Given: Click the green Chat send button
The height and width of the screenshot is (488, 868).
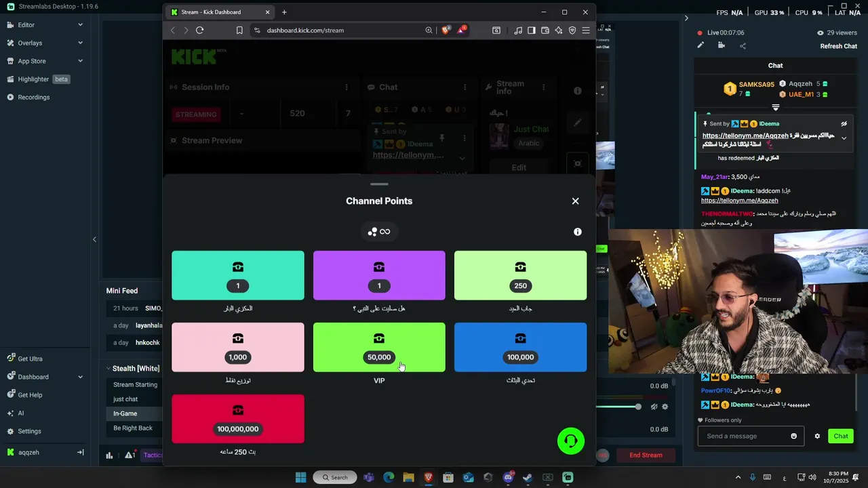Looking at the screenshot, I should (841, 436).
